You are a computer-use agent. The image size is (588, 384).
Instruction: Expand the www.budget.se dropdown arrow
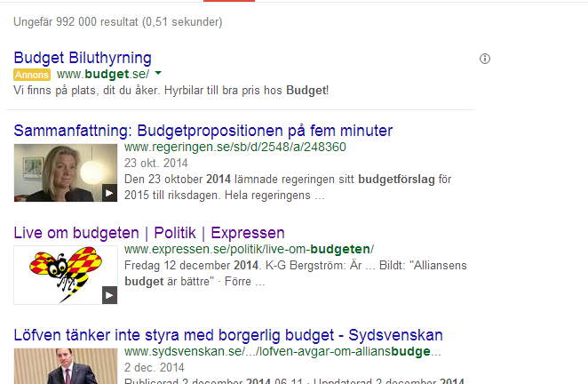(x=158, y=73)
